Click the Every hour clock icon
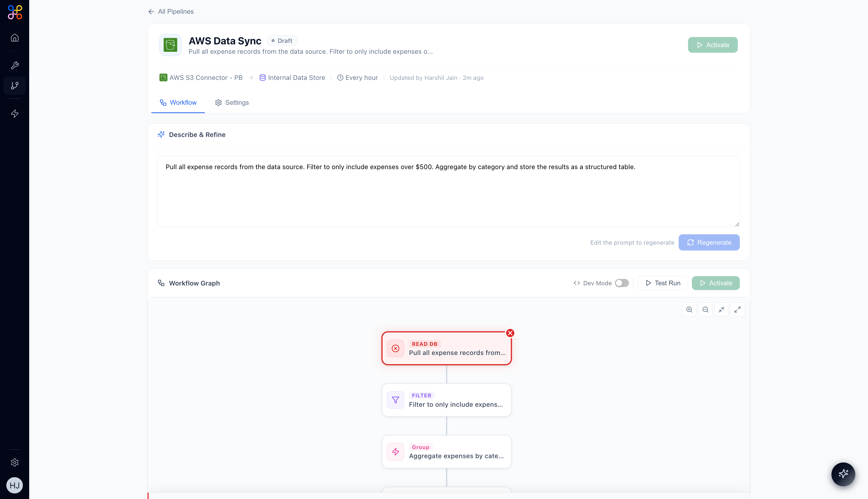 [340, 77]
